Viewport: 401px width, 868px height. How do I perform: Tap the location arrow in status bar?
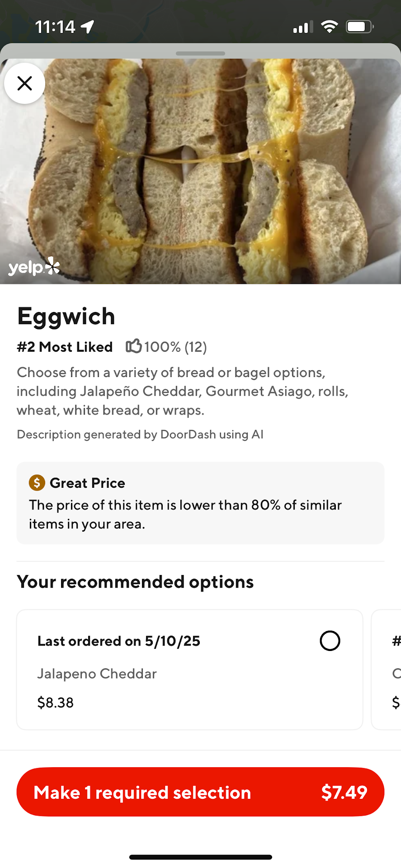tap(88, 27)
